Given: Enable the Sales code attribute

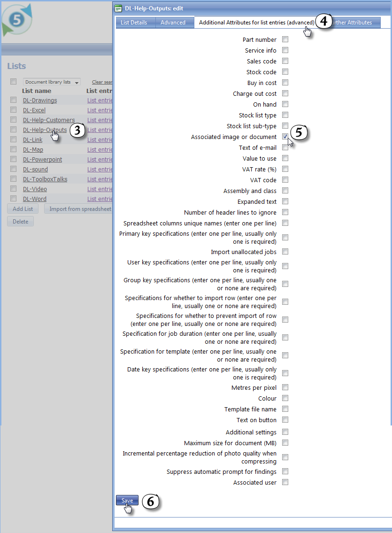Looking at the screenshot, I should 285,61.
